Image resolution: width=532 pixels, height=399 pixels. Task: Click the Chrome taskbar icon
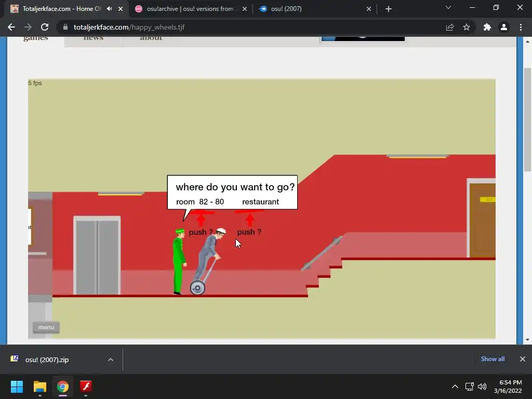tap(63, 387)
